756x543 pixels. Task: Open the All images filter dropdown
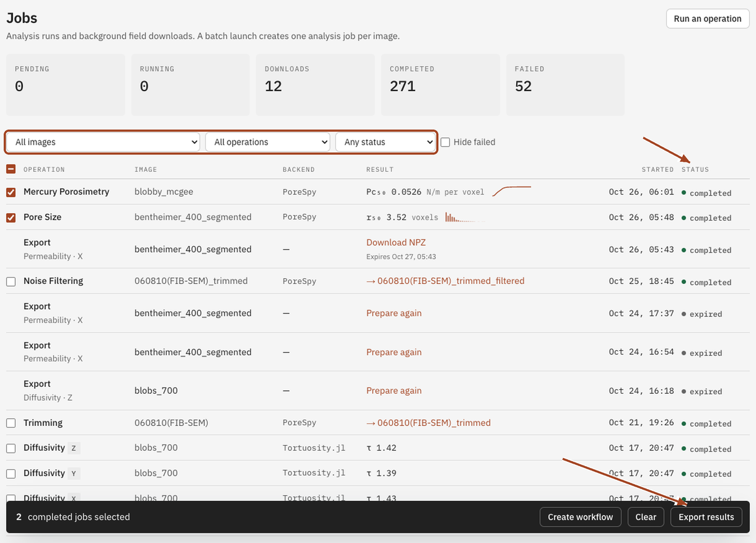pos(103,142)
